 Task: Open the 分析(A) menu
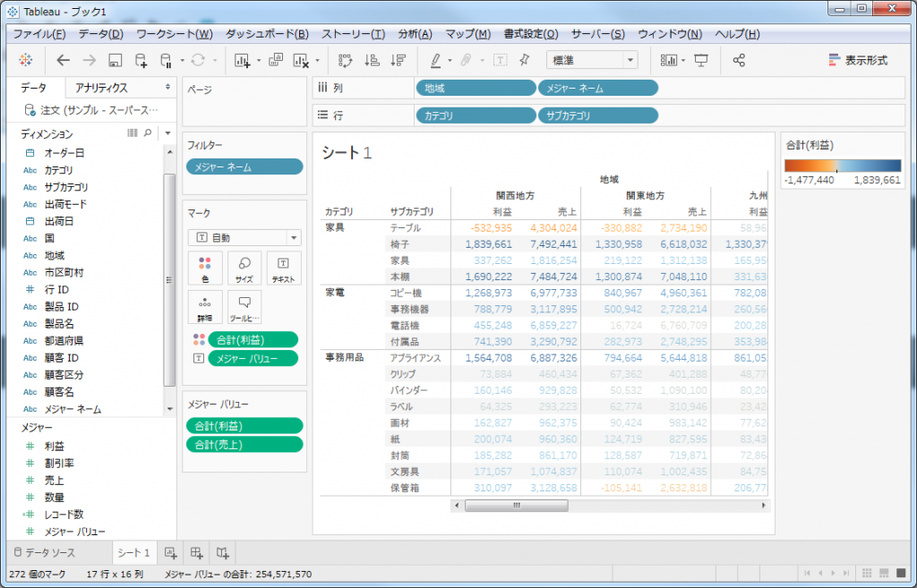pyautogui.click(x=414, y=34)
